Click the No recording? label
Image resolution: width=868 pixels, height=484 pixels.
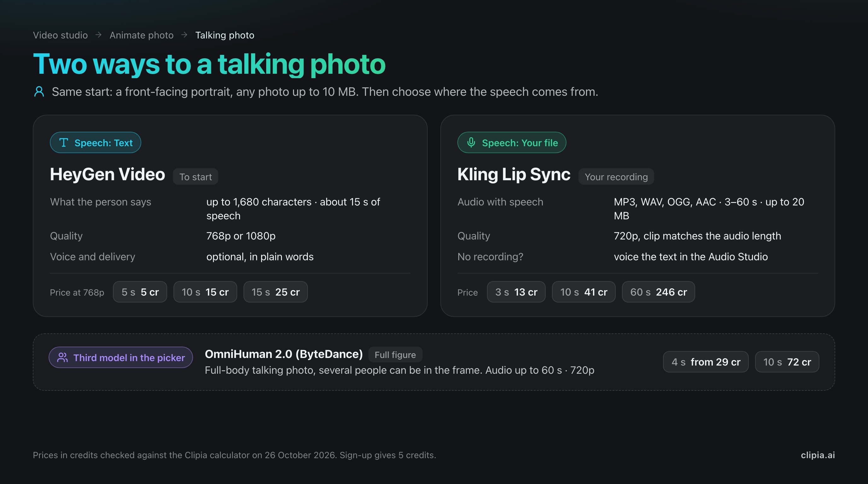(x=490, y=256)
